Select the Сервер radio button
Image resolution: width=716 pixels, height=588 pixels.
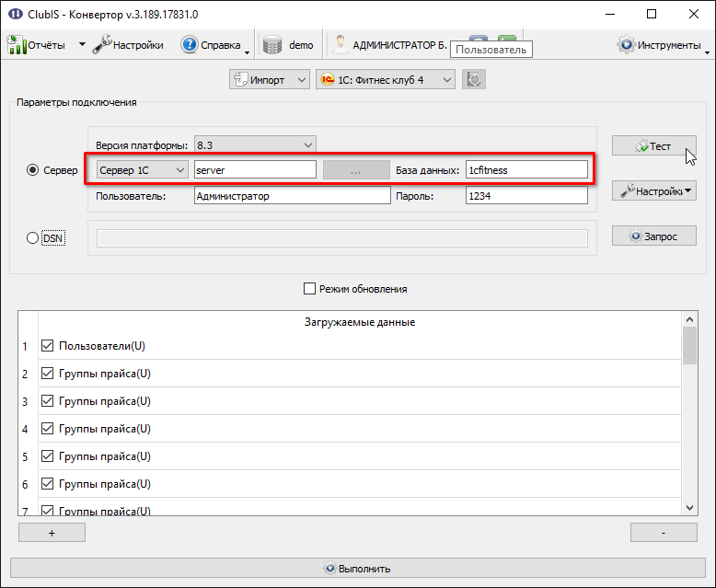pyautogui.click(x=32, y=170)
